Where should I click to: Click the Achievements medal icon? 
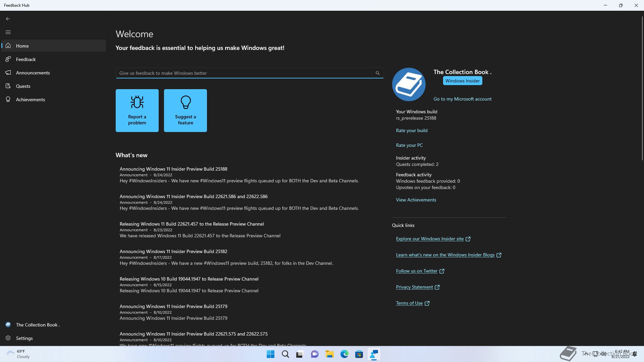tap(8, 99)
